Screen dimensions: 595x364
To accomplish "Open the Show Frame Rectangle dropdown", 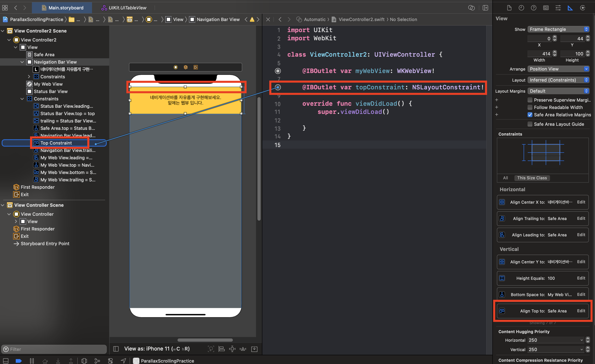I will [x=558, y=29].
